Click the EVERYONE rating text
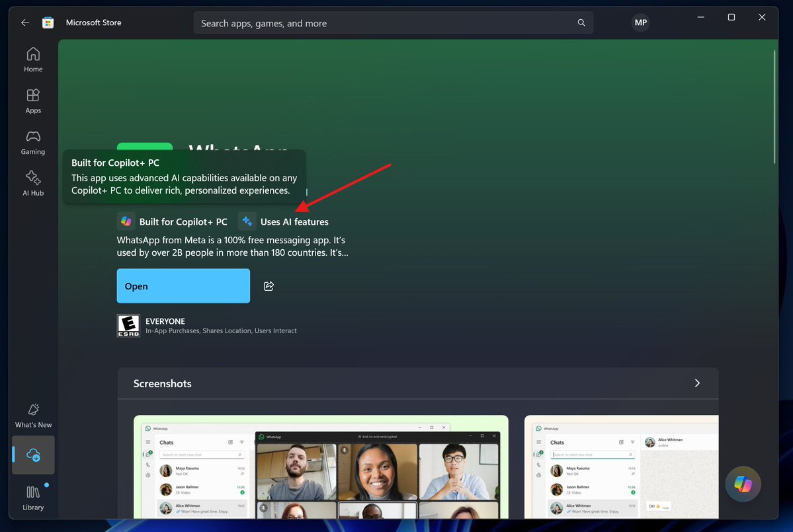This screenshot has width=793, height=532. point(165,321)
